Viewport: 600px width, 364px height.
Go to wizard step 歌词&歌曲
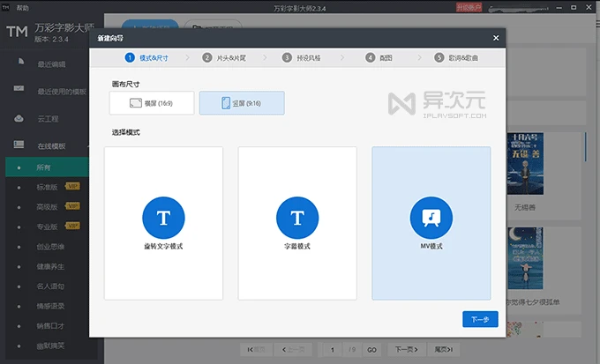[x=456, y=58]
